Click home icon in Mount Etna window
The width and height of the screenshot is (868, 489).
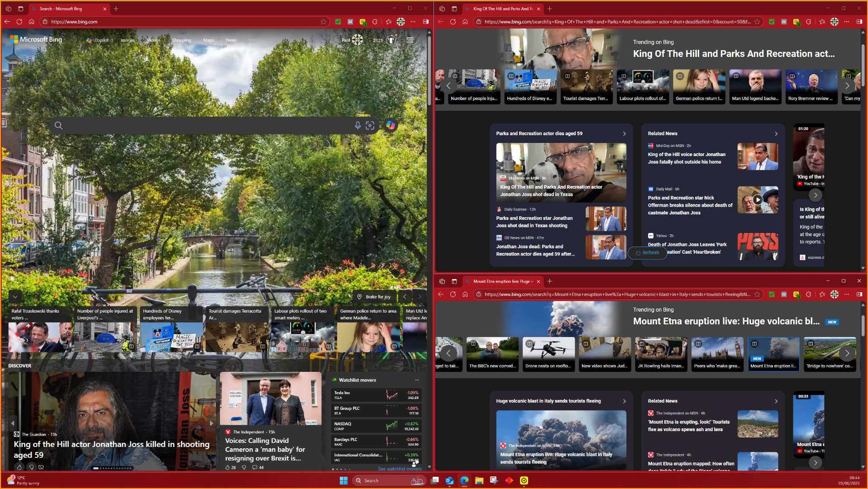465,294
